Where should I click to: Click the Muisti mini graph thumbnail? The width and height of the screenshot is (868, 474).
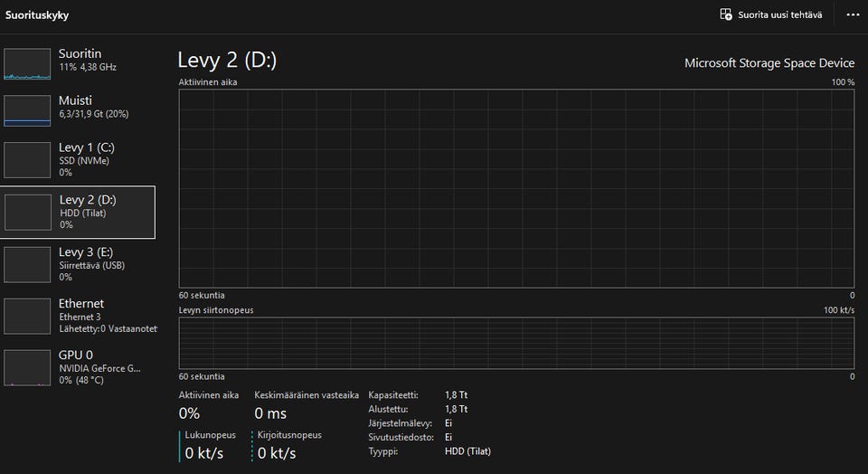pos(27,110)
